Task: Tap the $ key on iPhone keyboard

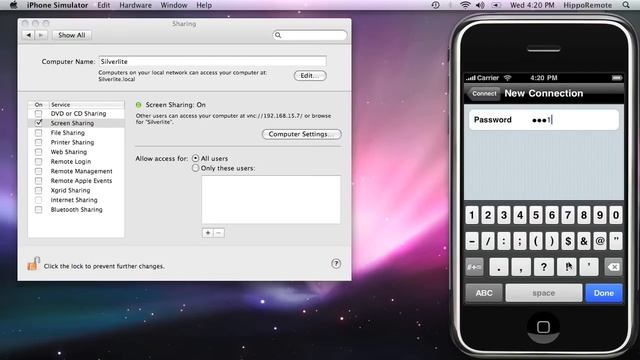Action: 568,241
